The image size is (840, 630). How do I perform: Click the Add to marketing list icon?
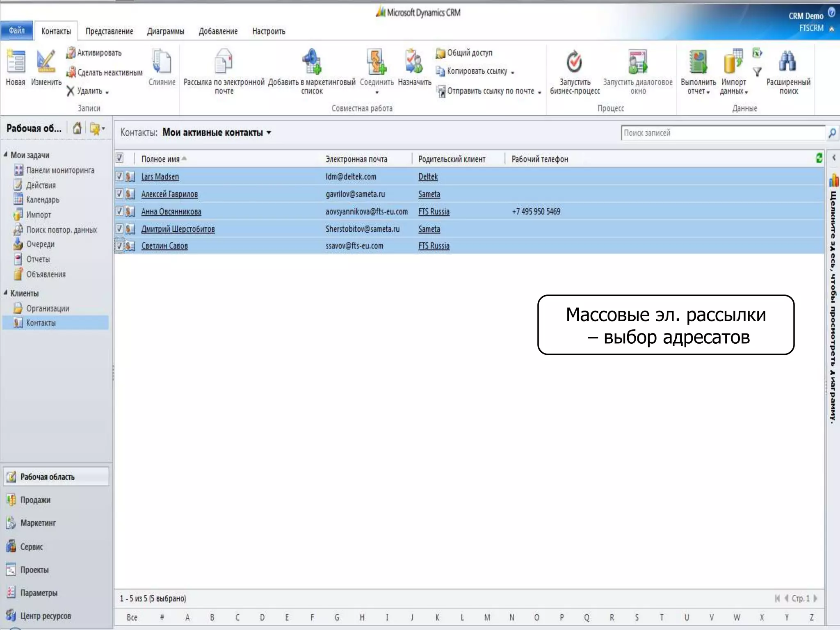click(x=312, y=62)
